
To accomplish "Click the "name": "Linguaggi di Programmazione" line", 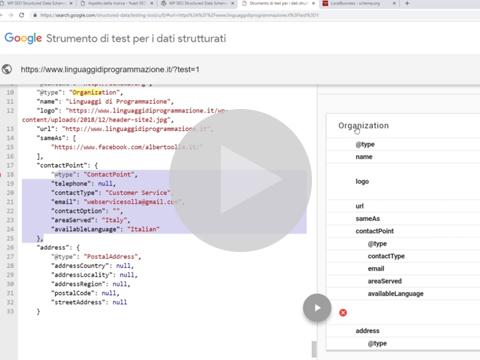I will [105, 101].
